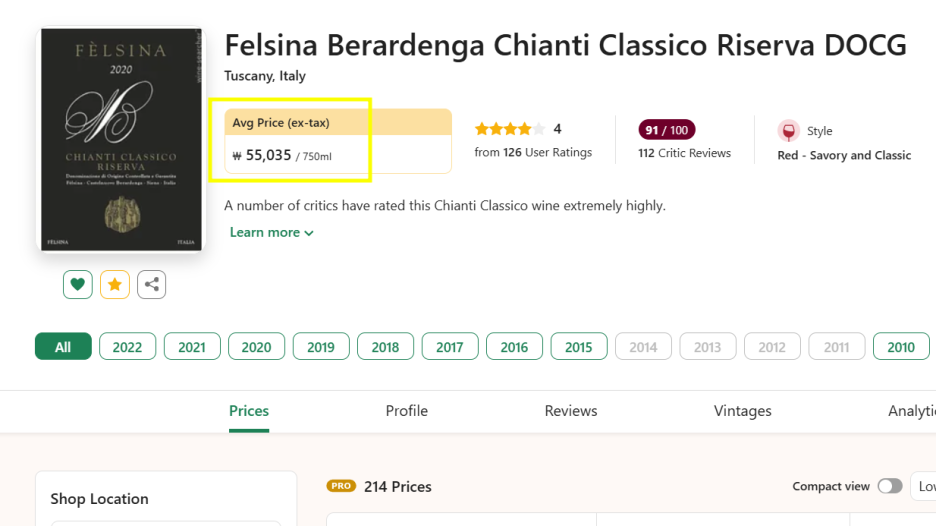Toggle the Compact view switch
Viewport: 936px width, 526px height.
tap(890, 486)
